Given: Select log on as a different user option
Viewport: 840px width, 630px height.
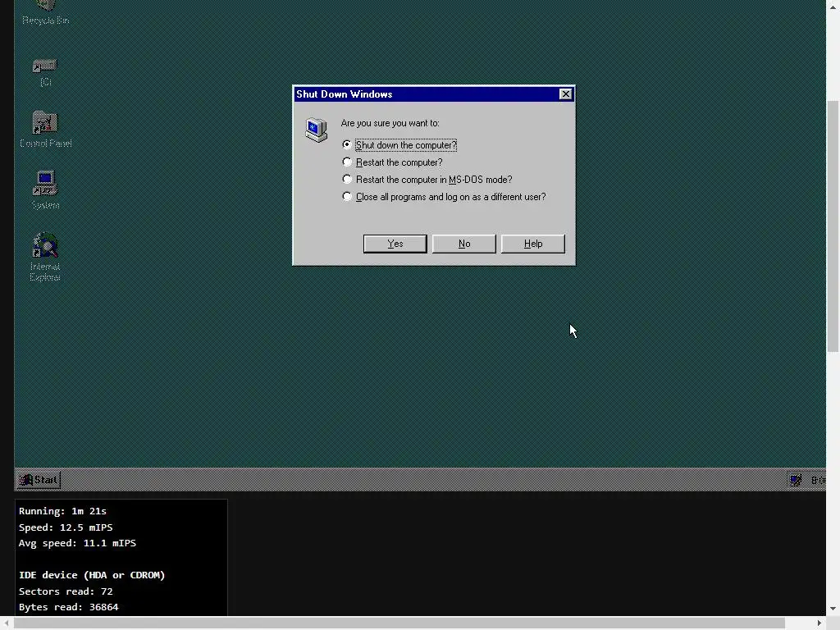Looking at the screenshot, I should click(x=444, y=197).
